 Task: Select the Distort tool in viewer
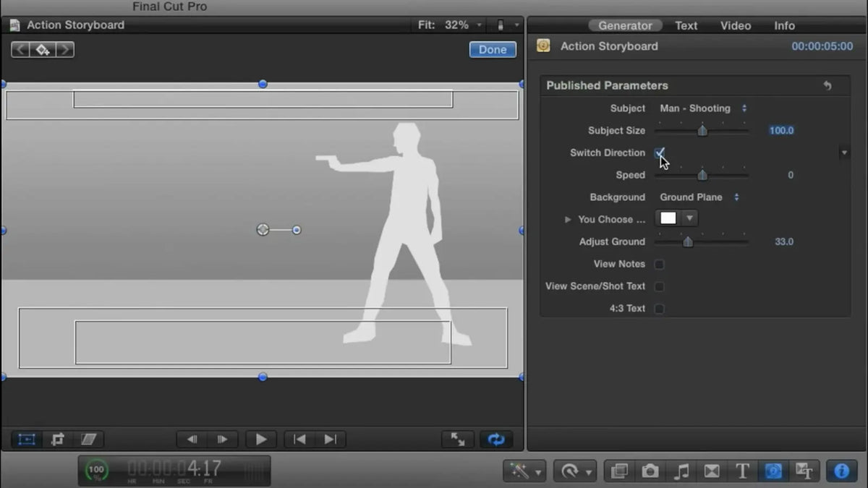[88, 439]
